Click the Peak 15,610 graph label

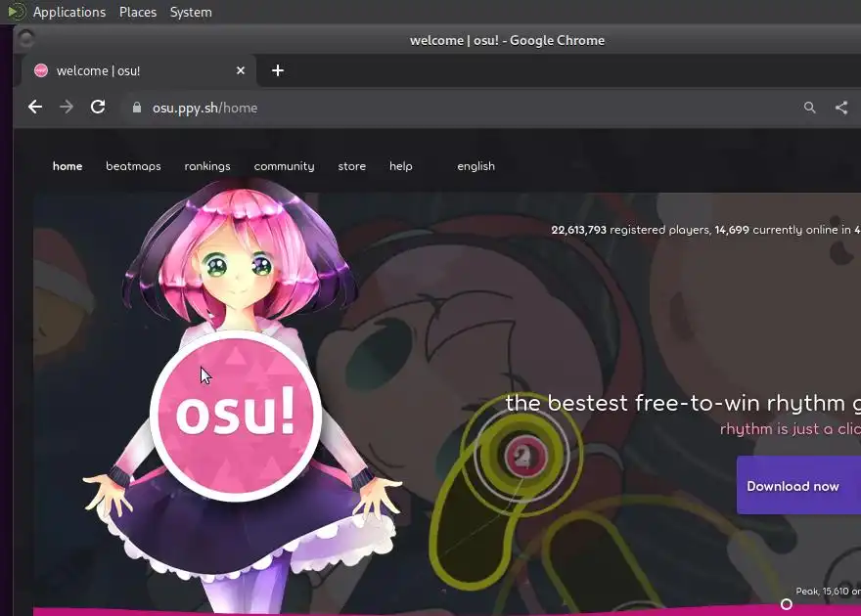coord(828,592)
